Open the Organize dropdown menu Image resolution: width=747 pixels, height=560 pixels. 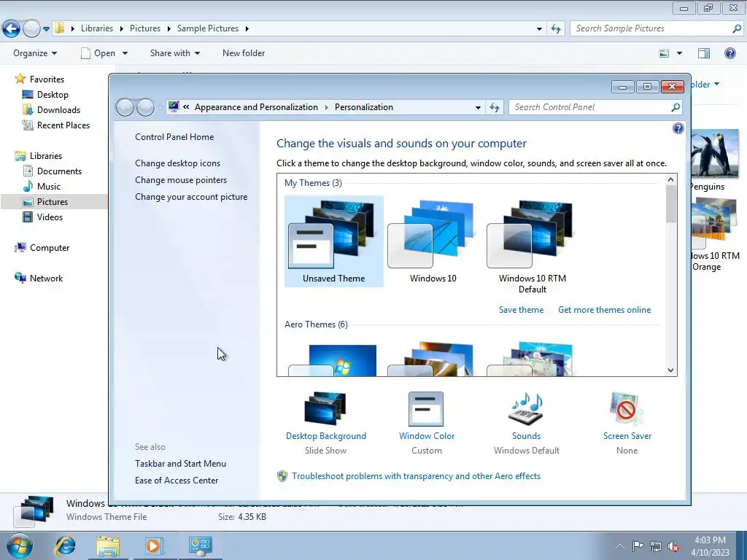[35, 52]
